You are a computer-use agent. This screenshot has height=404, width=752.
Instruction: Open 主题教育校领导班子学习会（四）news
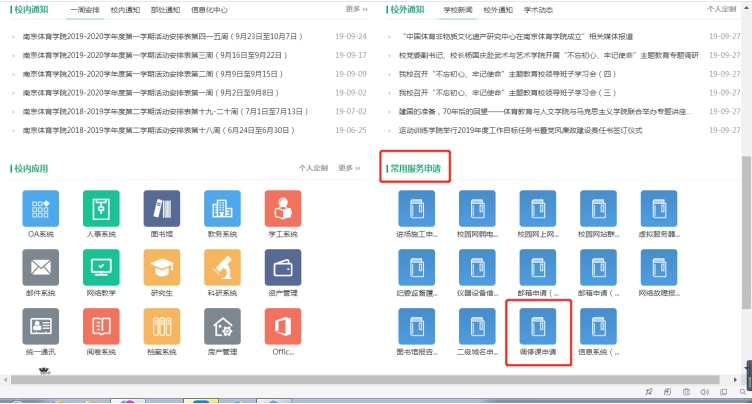point(507,74)
